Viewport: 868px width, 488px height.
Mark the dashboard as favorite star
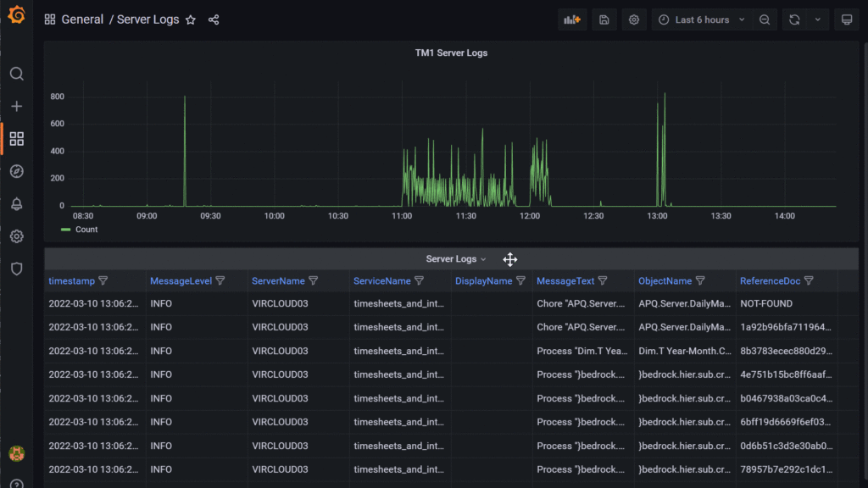(x=191, y=19)
